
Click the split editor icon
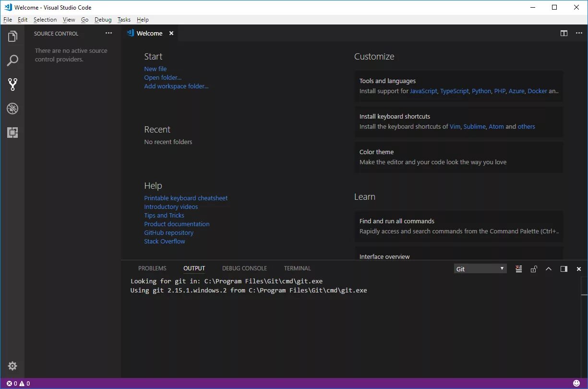coord(564,33)
